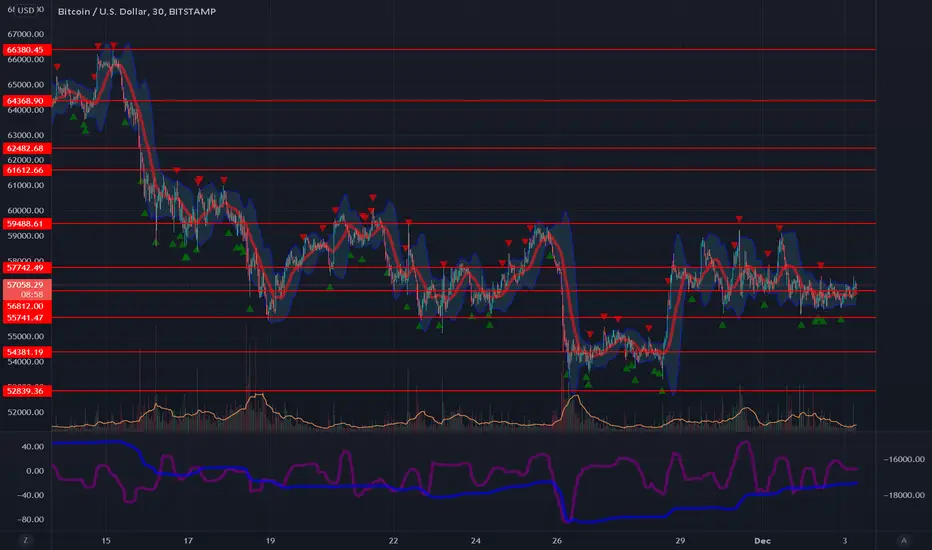Click the -16000.00 right scale value
Screen dimensions: 932x550
(x=904, y=459)
